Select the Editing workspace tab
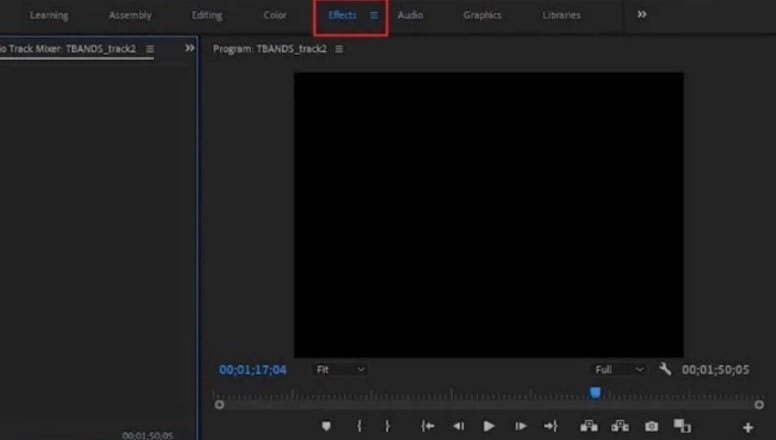The image size is (776, 440). pos(207,15)
